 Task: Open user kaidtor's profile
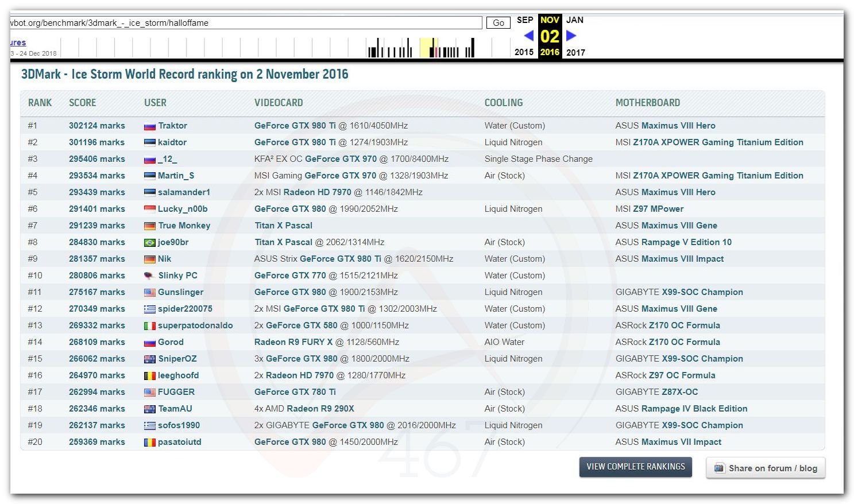(x=172, y=142)
